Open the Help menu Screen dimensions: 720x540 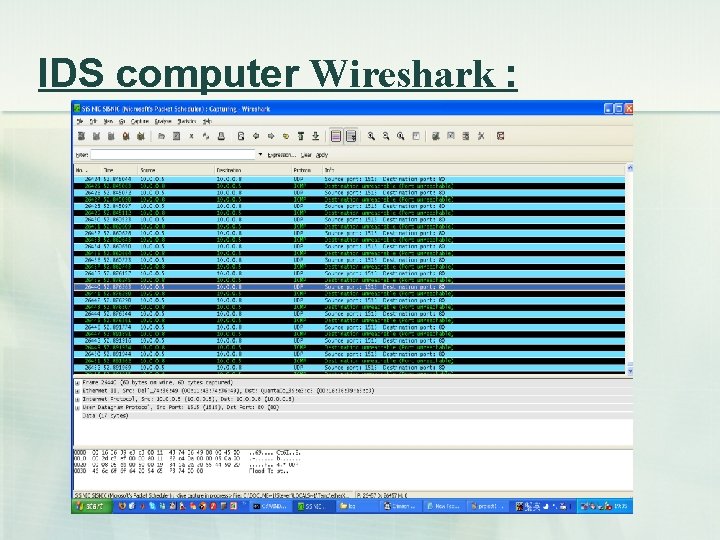click(207, 121)
